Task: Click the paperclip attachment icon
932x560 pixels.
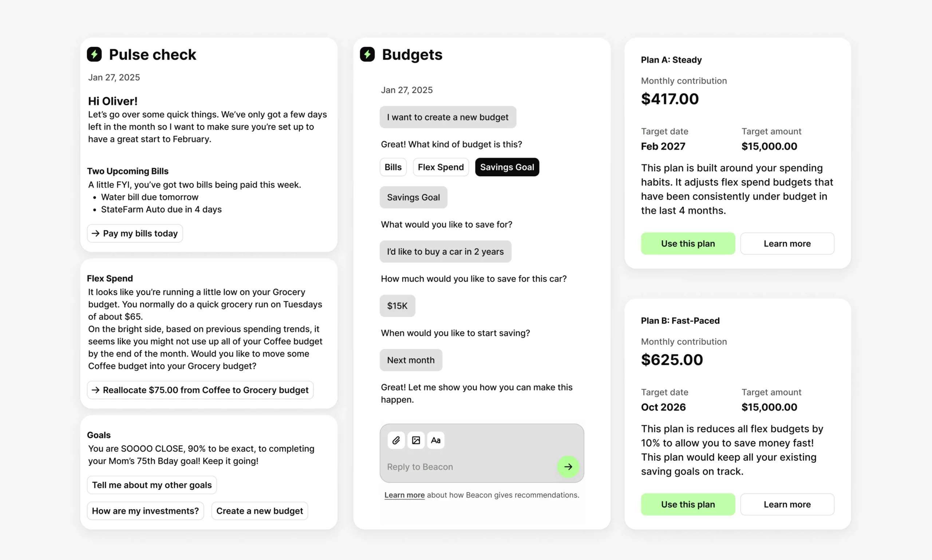Action: tap(396, 440)
